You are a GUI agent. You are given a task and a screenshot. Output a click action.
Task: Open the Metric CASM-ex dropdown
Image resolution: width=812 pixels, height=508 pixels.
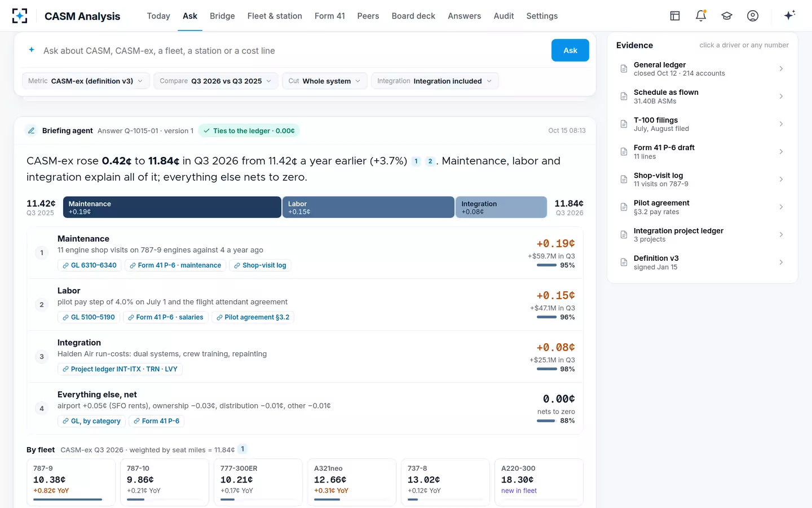pos(86,81)
